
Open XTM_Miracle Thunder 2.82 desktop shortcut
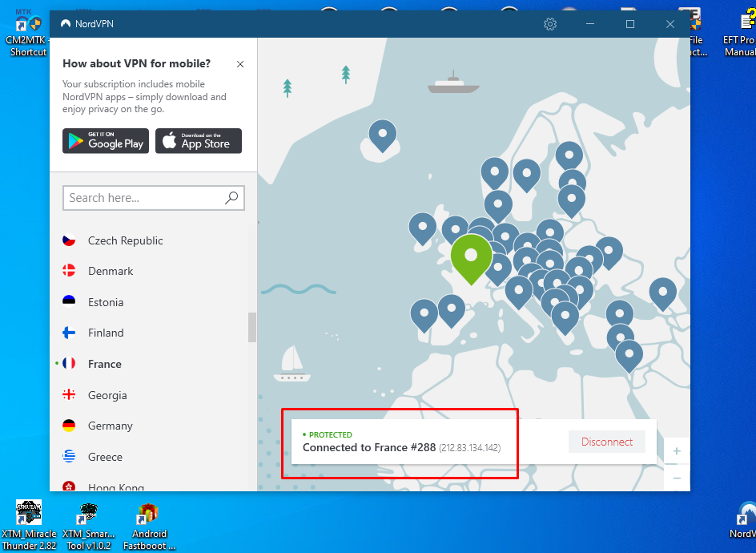[x=29, y=525]
